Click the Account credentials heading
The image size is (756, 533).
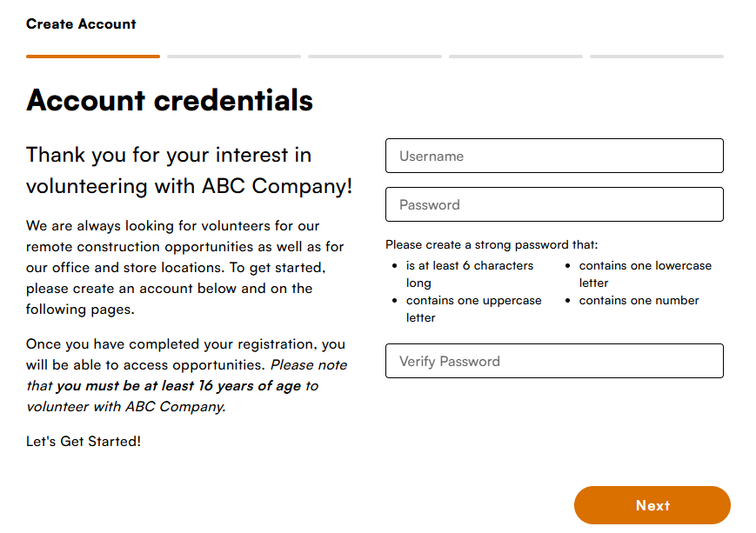pos(170,100)
